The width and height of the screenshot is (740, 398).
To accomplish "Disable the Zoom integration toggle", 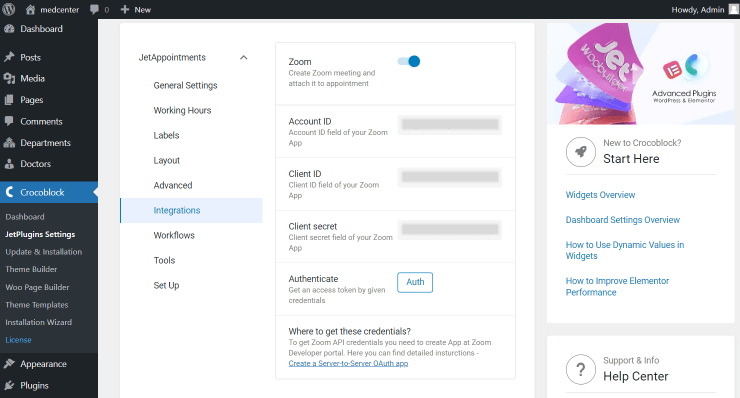I will [x=409, y=61].
